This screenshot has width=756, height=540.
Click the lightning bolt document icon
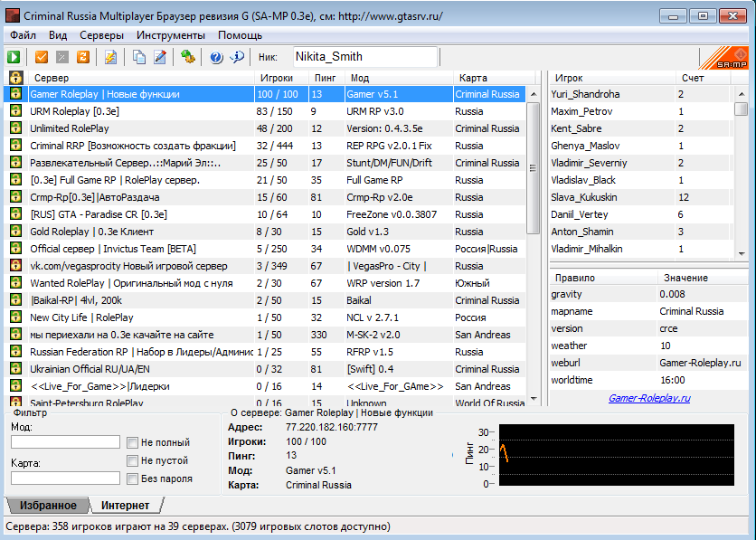[111, 57]
